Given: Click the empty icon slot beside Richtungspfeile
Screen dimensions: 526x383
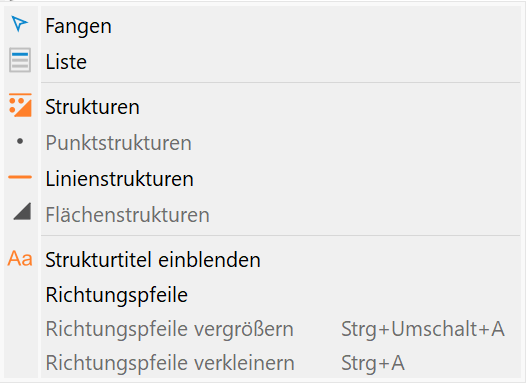Looking at the screenshot, I should 20,295.
